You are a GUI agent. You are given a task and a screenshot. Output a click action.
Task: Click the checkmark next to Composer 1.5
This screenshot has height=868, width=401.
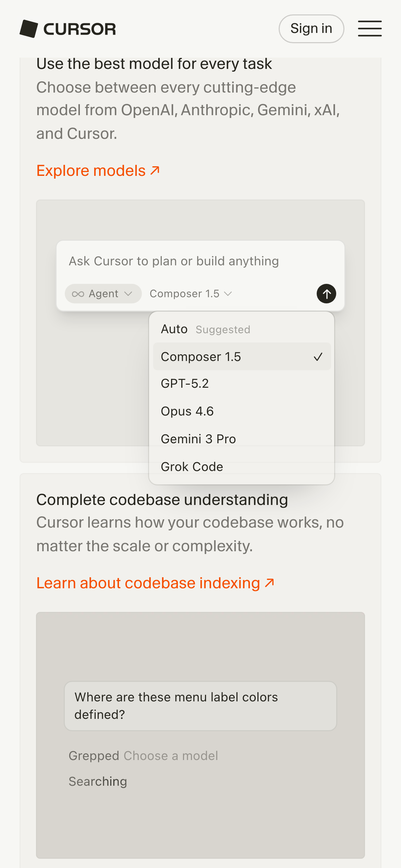click(318, 357)
